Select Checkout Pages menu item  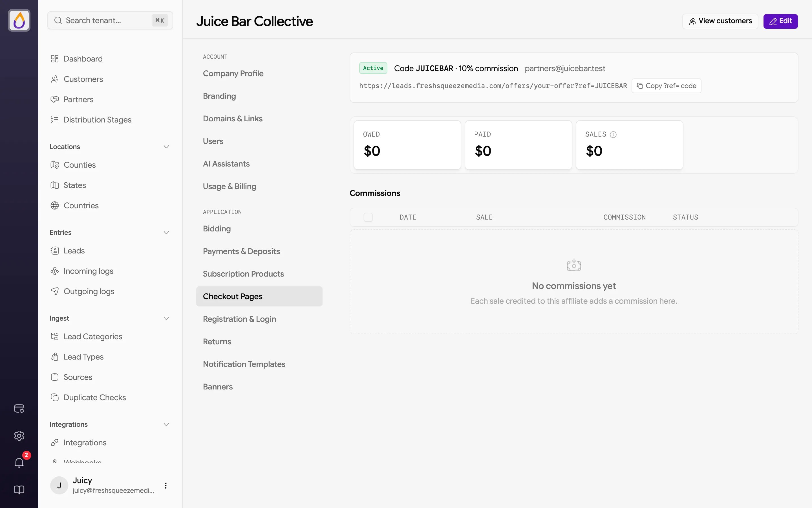259,296
